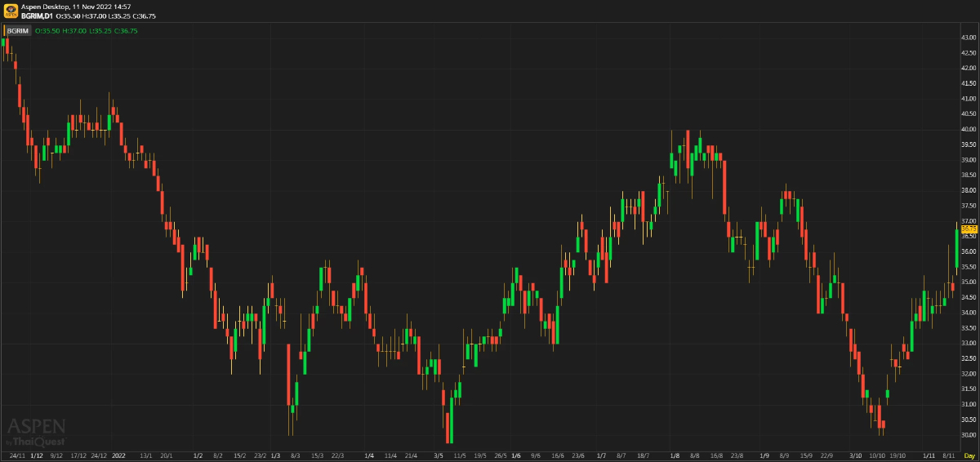
Task: Click the 34.00 price axis label
Action: point(969,313)
